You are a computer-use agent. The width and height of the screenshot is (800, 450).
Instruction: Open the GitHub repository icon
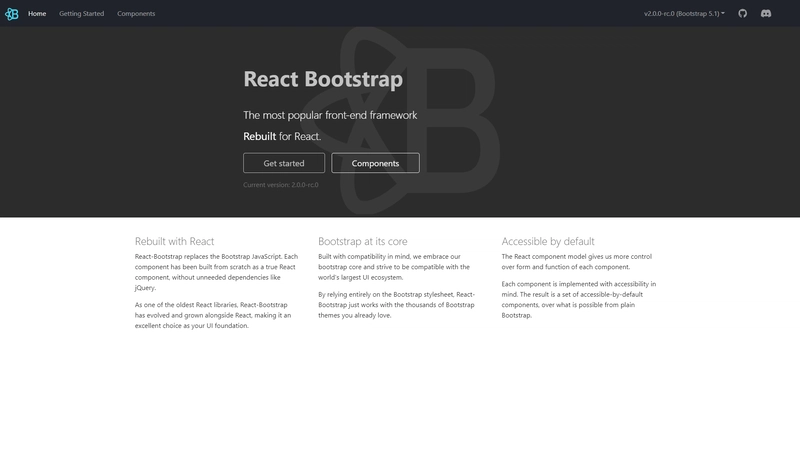click(742, 14)
